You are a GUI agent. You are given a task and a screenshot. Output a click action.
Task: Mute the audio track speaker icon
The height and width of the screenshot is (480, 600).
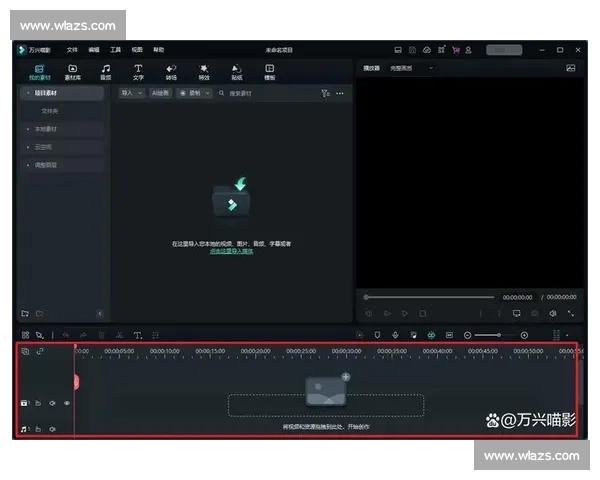pyautogui.click(x=52, y=429)
